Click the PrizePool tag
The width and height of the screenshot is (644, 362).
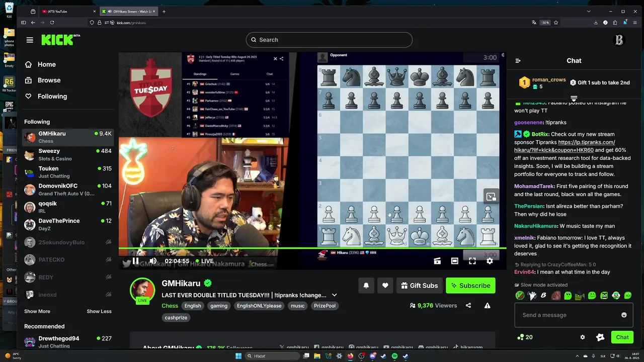(x=325, y=306)
